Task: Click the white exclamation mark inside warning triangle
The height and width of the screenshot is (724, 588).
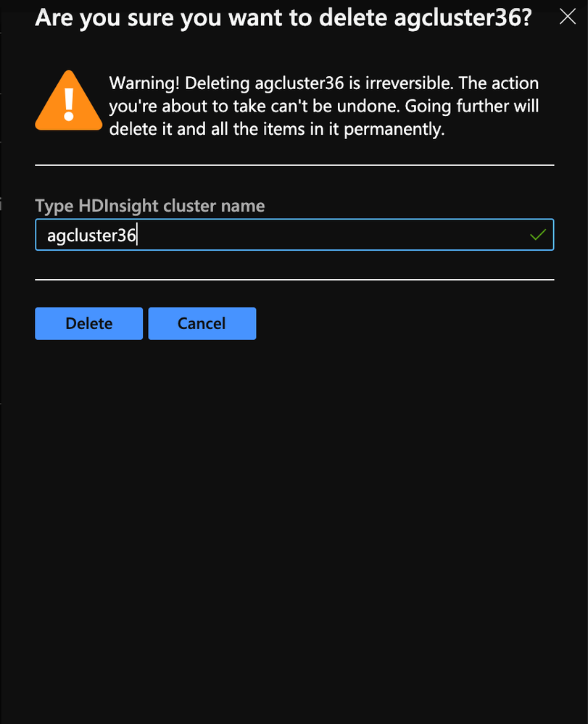Action: click(69, 104)
